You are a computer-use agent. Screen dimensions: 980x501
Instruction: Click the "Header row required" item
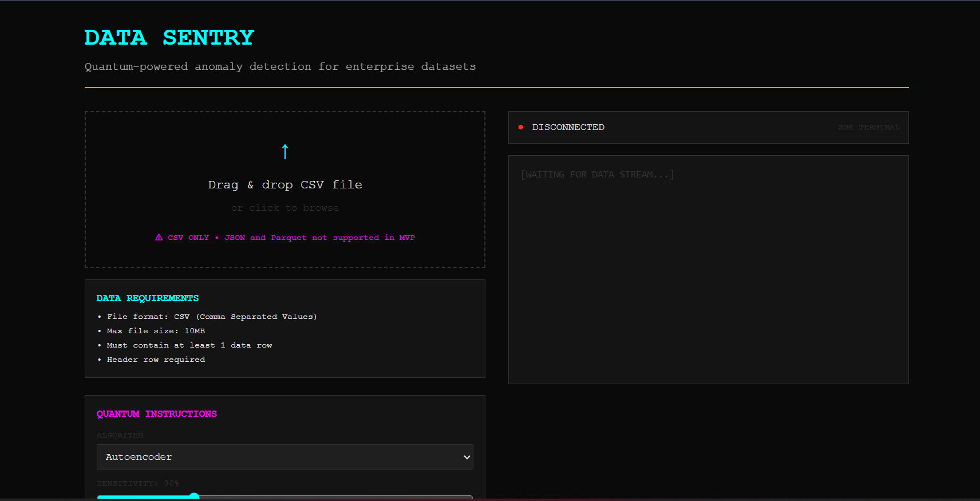(156, 360)
